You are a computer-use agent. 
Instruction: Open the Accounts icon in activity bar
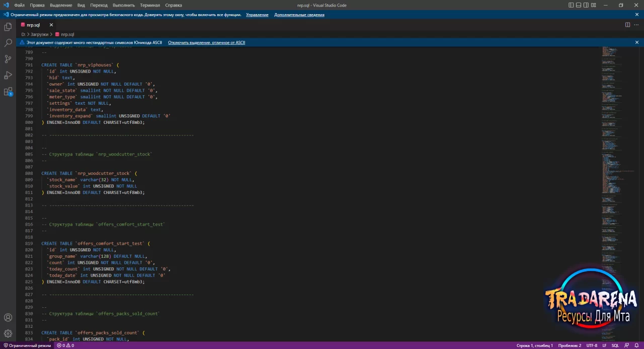(x=8, y=318)
